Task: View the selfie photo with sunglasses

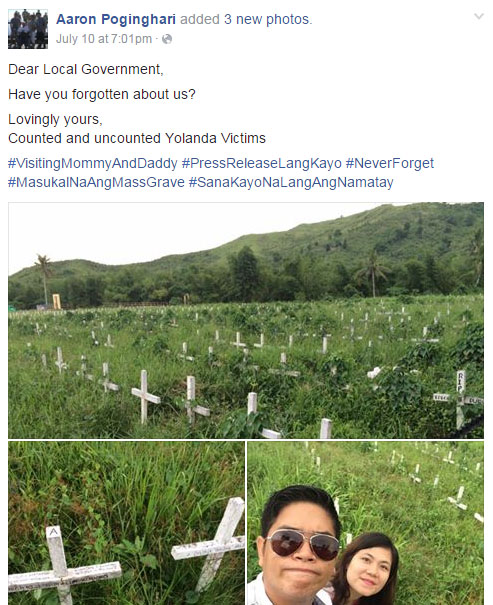Action: (x=365, y=523)
